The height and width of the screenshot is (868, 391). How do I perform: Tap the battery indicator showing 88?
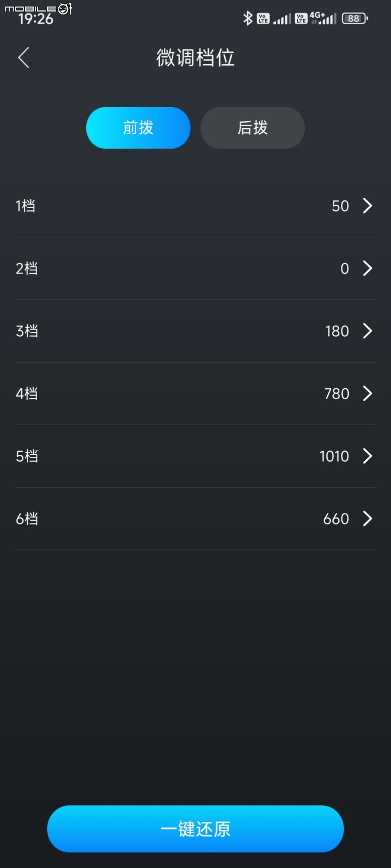(x=355, y=19)
